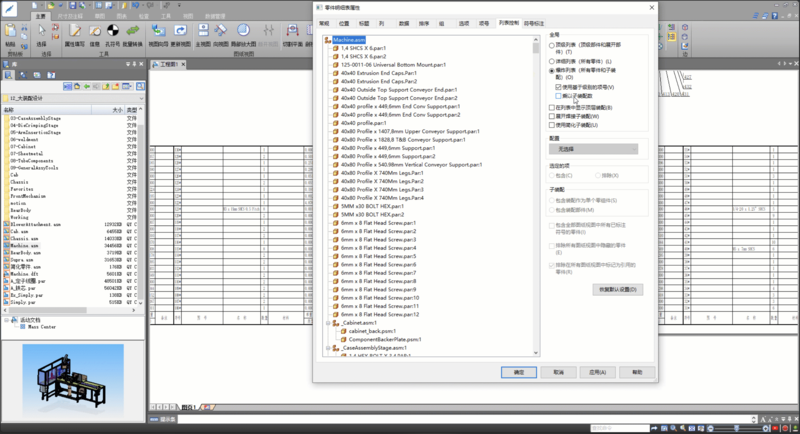Click the tree list vertical scrollbar in the dialog
The image size is (800, 434).
[x=536, y=196]
